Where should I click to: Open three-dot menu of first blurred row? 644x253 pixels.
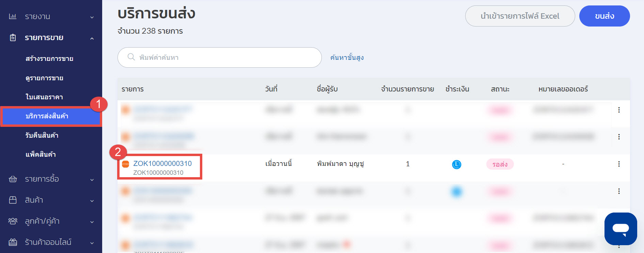point(619,110)
